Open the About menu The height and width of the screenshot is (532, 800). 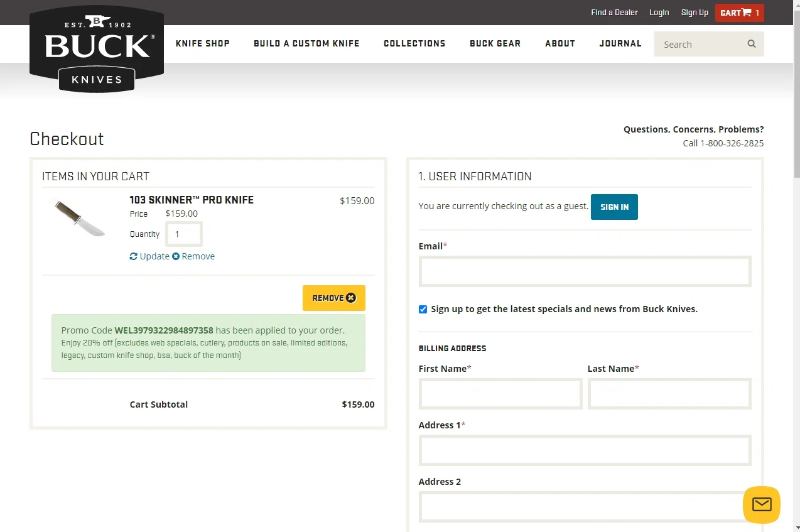click(560, 43)
